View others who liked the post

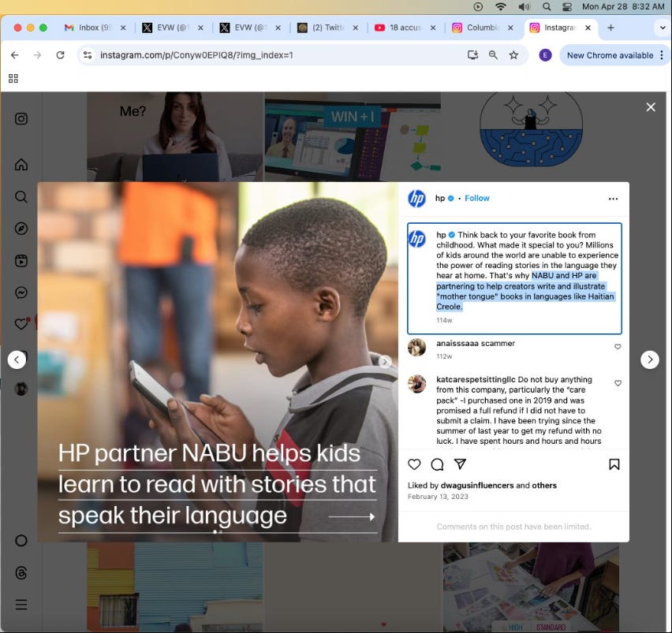pyautogui.click(x=544, y=486)
